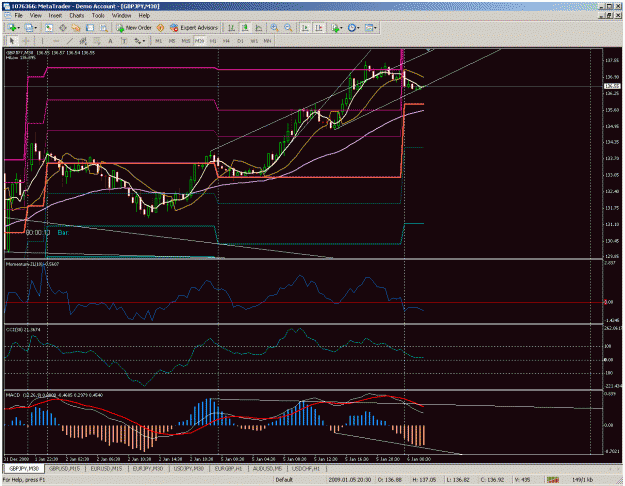Expand the New Chart dropdown arrow
The image size is (625, 486).
(18, 28)
